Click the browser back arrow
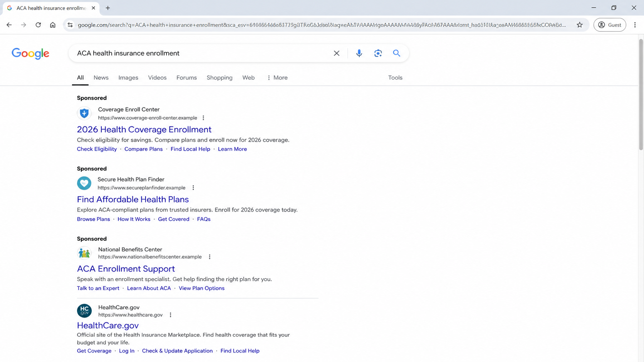Viewport: 644px width, 362px height. coord(9,25)
